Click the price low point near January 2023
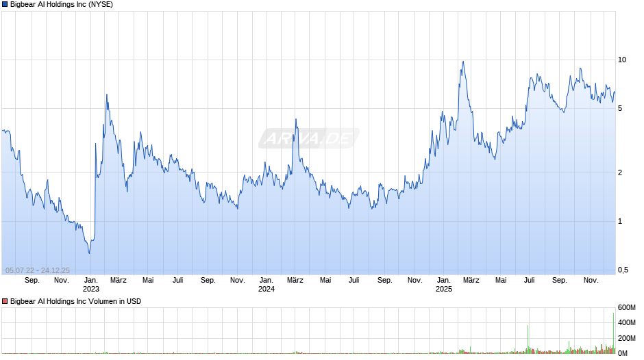The width and height of the screenshot is (644, 360). pyautogui.click(x=89, y=253)
